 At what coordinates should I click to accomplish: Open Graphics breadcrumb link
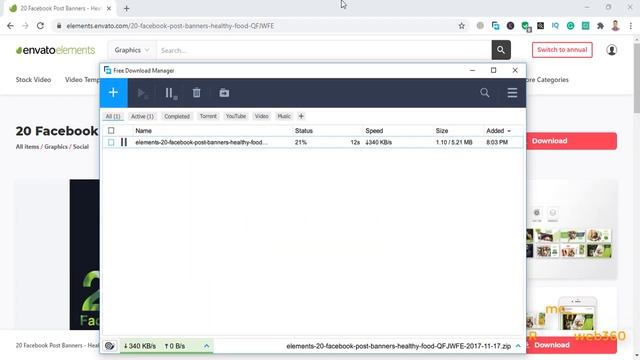[56, 147]
